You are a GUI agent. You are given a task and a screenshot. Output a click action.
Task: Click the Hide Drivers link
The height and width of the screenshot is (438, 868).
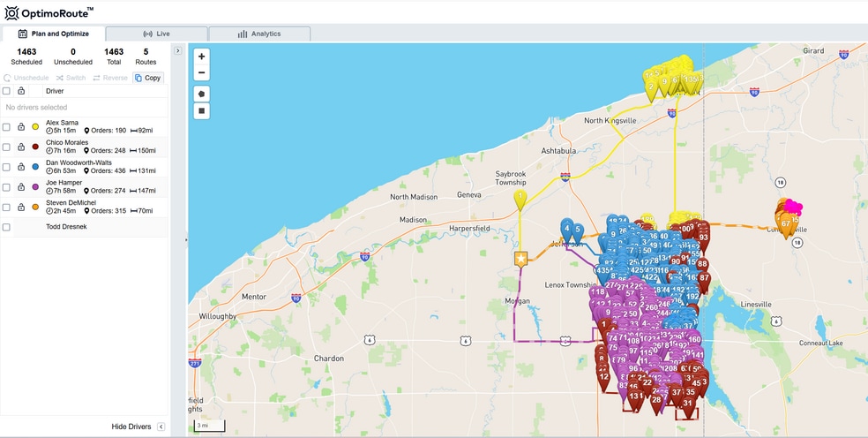click(131, 427)
